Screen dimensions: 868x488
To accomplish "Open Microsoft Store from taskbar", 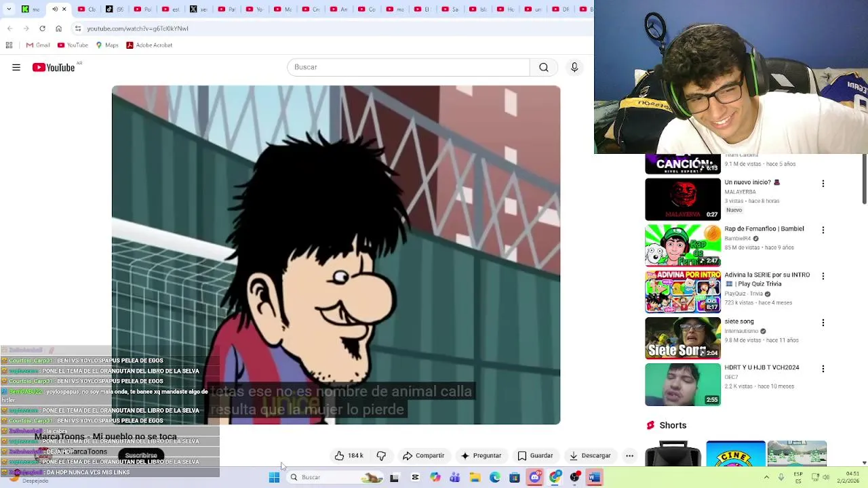I will [x=515, y=477].
